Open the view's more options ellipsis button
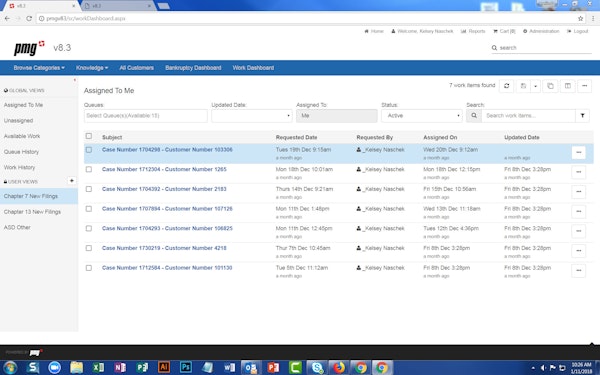 tap(584, 86)
